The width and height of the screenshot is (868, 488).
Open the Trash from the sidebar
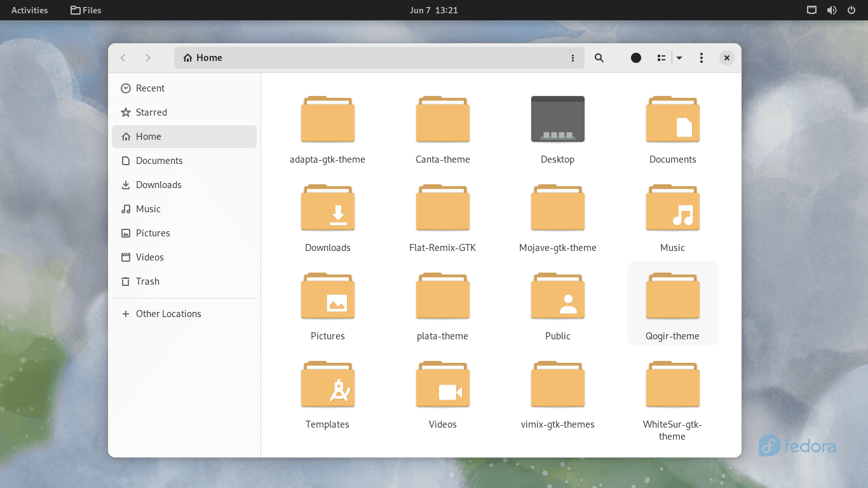tap(147, 281)
